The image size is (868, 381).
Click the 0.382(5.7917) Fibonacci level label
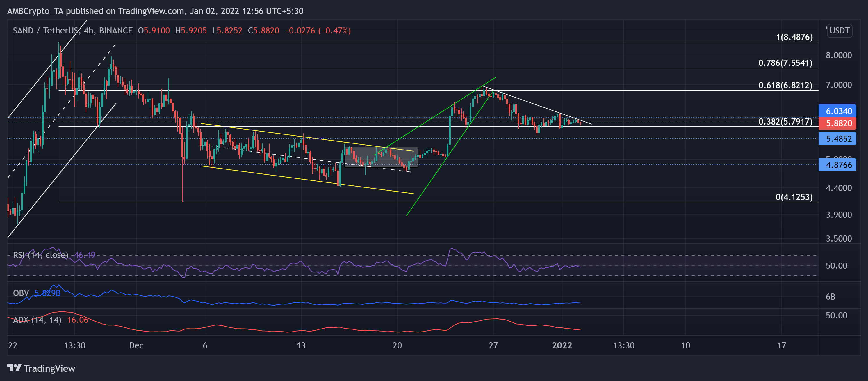coord(785,122)
